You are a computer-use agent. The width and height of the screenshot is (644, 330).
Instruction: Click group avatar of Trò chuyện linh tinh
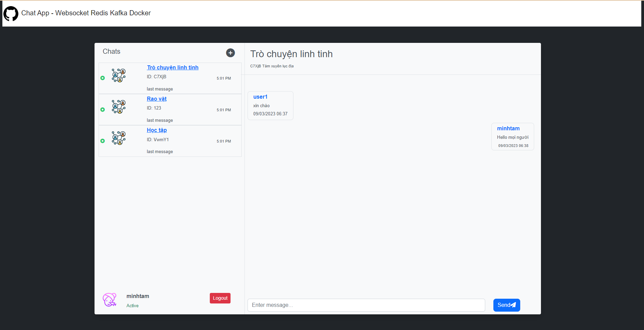[119, 75]
